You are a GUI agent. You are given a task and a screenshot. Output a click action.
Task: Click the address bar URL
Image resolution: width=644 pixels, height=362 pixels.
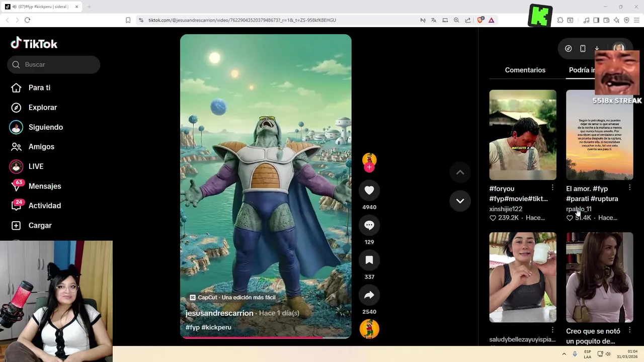[x=242, y=20]
